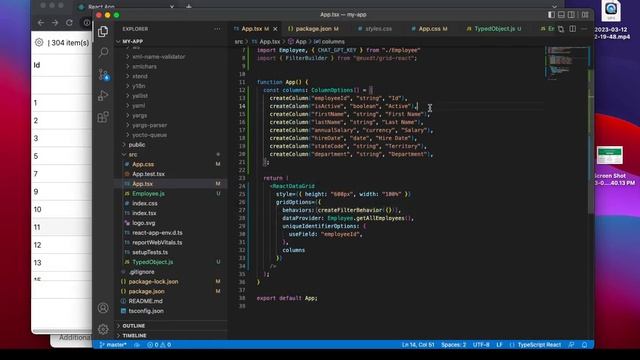
Task: Expand the xml-name-validator folder
Action: 158,57
